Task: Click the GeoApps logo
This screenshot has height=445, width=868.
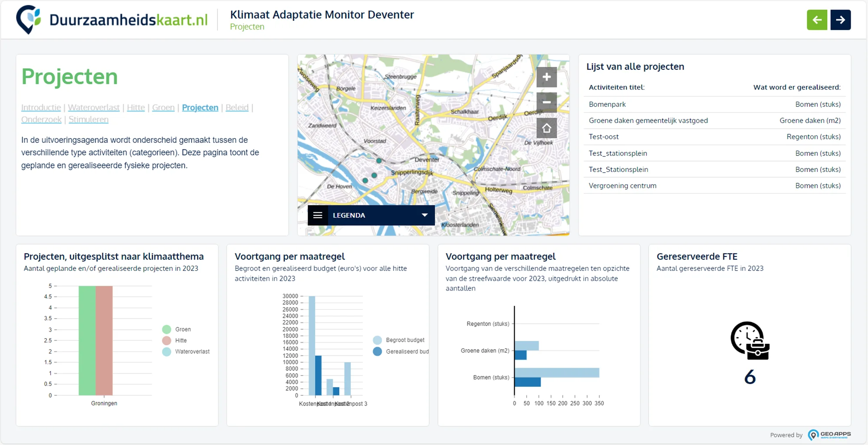Action: [x=829, y=435]
